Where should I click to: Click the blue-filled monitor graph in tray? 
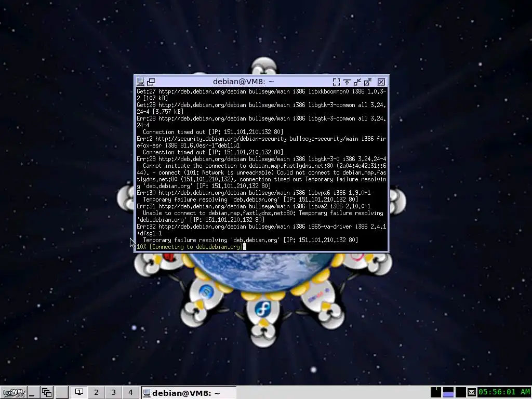point(448,392)
